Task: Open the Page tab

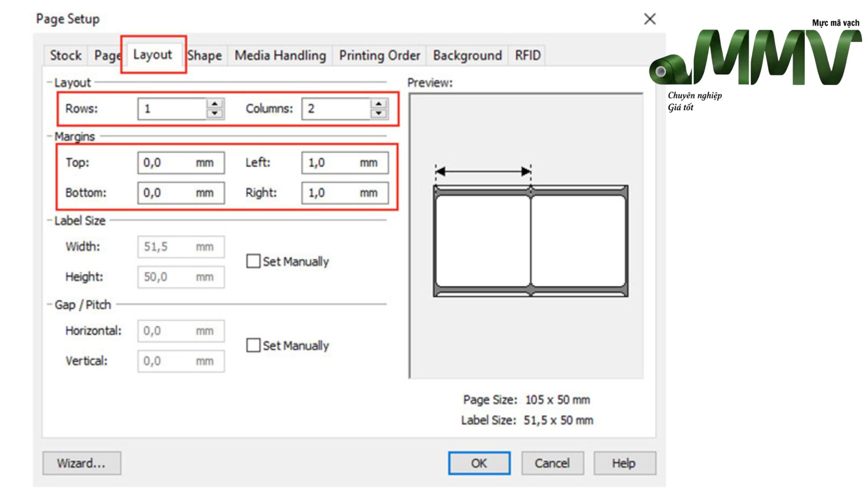Action: (107, 56)
